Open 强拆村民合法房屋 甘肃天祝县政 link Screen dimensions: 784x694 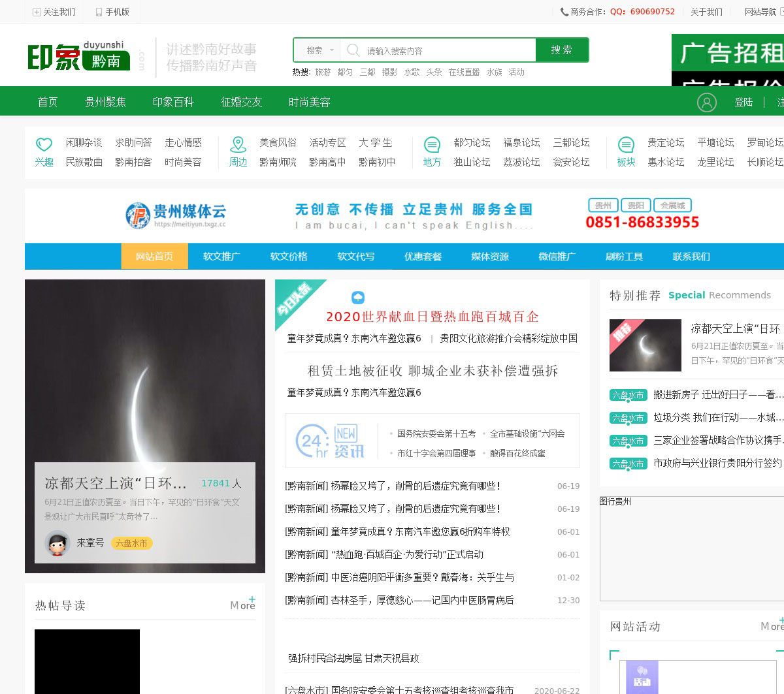click(x=353, y=658)
